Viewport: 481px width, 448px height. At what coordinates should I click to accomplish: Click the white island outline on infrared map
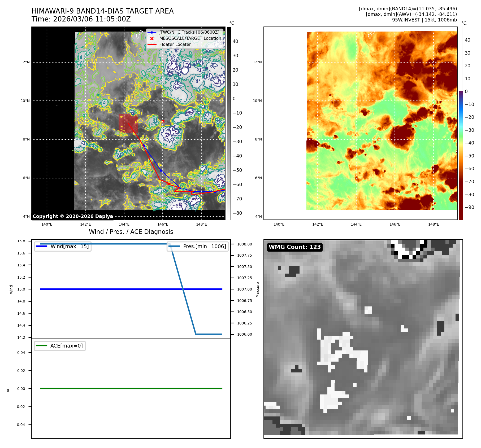pyautogui.click(x=139, y=34)
